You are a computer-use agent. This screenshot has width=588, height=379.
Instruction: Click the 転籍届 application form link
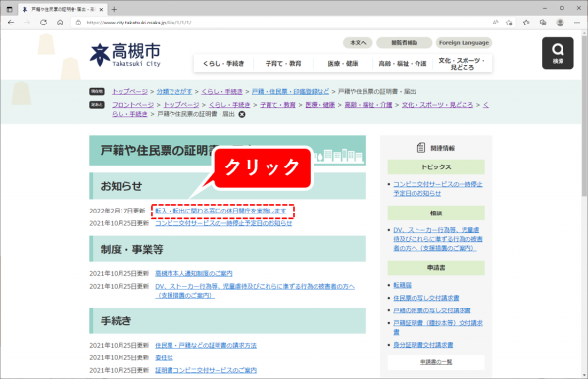402,285
